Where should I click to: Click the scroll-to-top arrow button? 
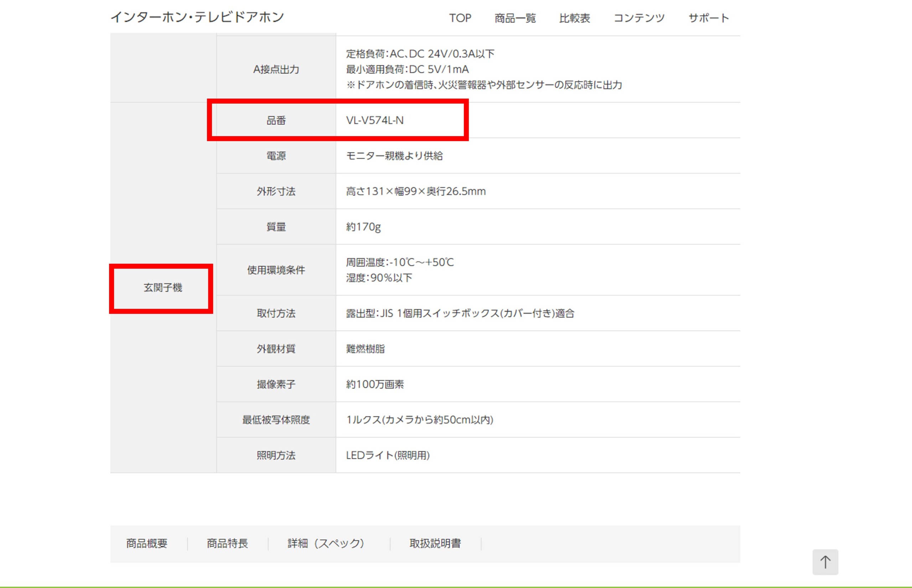[825, 562]
